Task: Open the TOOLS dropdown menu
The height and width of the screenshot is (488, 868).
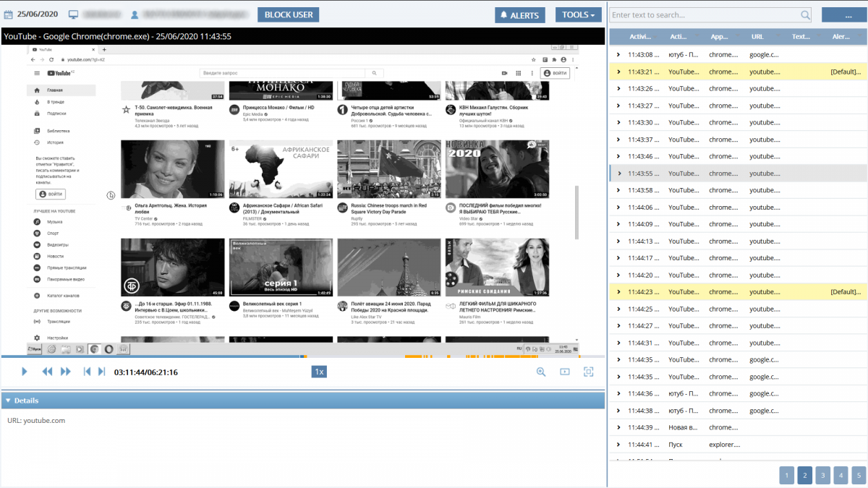Action: click(x=578, y=15)
